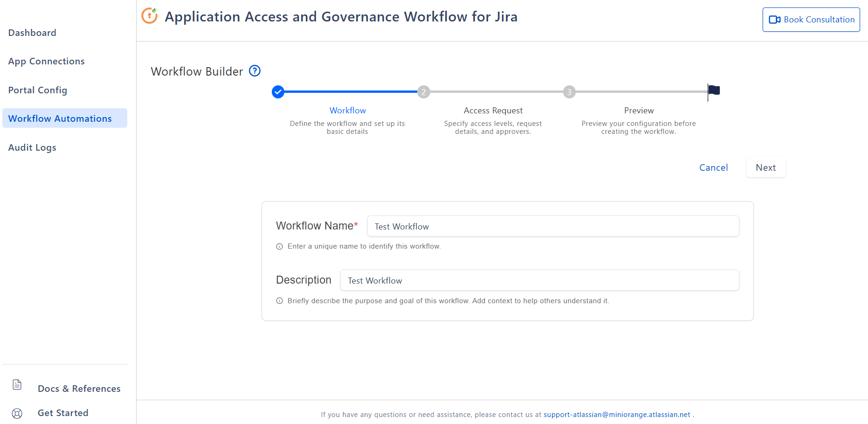Click info icon beside description hint

point(279,301)
